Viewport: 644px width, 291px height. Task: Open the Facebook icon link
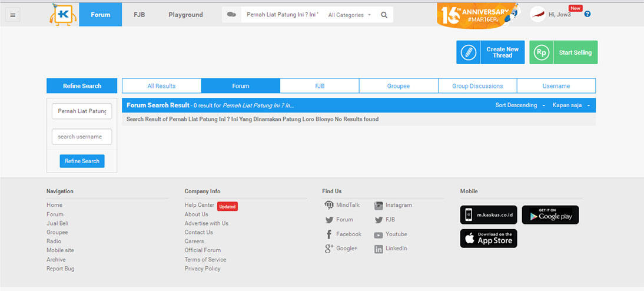tap(329, 234)
